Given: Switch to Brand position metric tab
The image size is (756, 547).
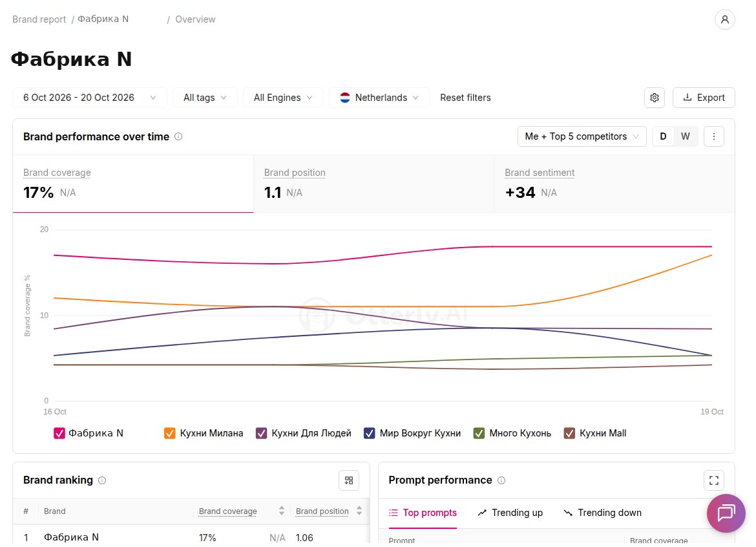Looking at the screenshot, I should pyautogui.click(x=373, y=184).
